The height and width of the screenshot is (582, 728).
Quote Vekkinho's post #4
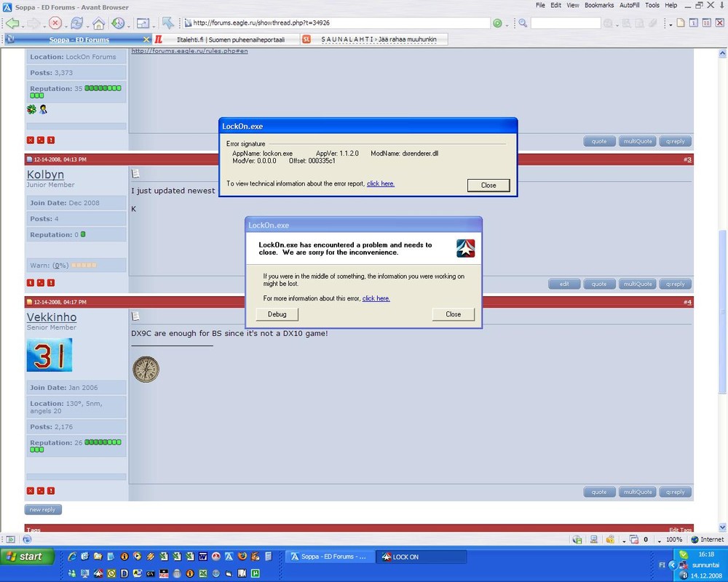[599, 492]
